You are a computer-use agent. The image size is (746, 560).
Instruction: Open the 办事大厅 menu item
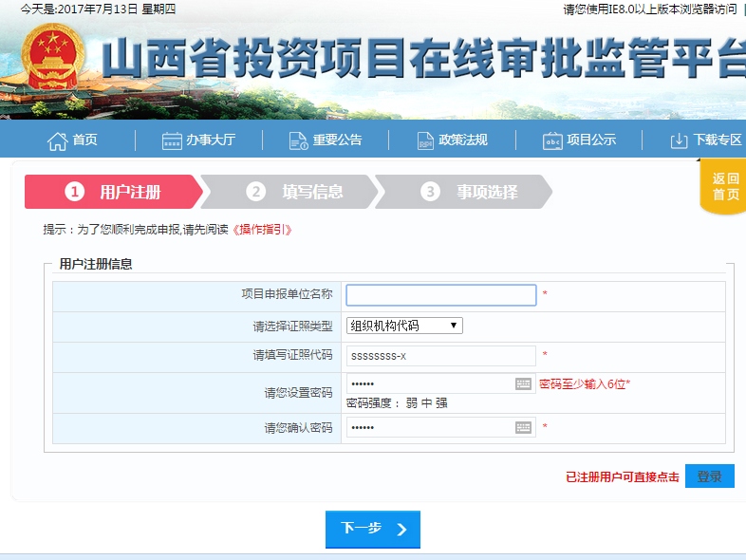pyautogui.click(x=210, y=140)
